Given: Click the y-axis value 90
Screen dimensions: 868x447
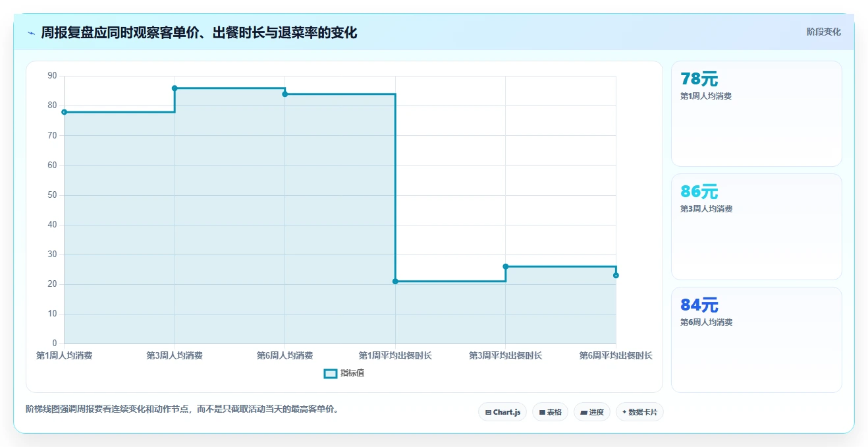Looking at the screenshot, I should point(53,76).
